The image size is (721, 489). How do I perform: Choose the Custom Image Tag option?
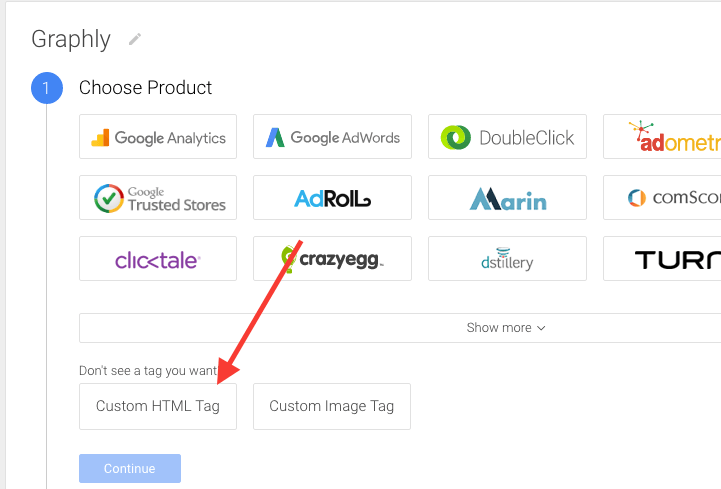tap(332, 407)
